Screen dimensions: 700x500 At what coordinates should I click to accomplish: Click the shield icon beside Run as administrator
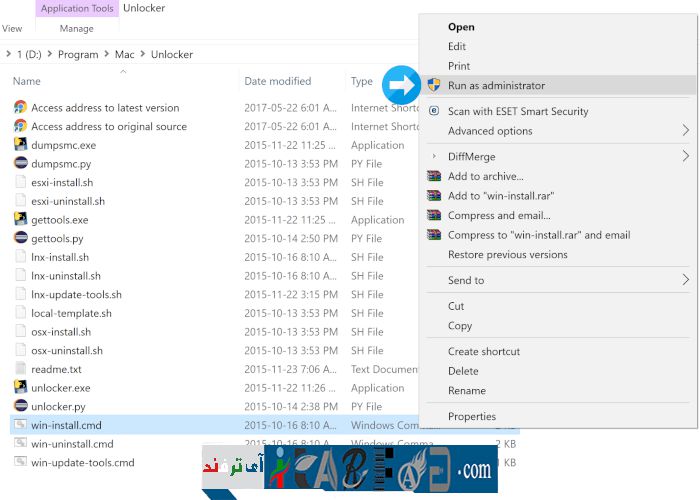tap(434, 86)
